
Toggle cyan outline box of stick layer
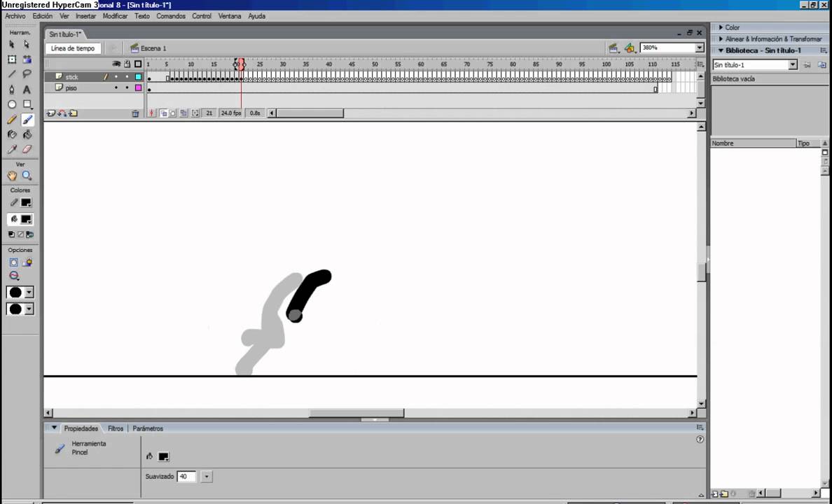(x=139, y=77)
